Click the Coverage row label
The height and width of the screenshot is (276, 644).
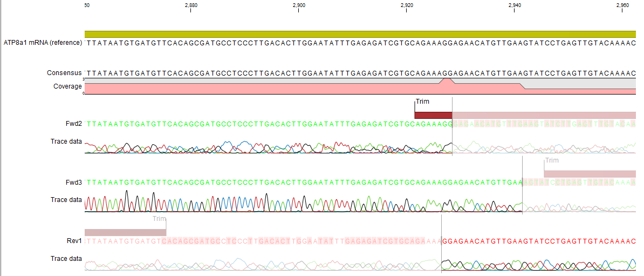67,86
